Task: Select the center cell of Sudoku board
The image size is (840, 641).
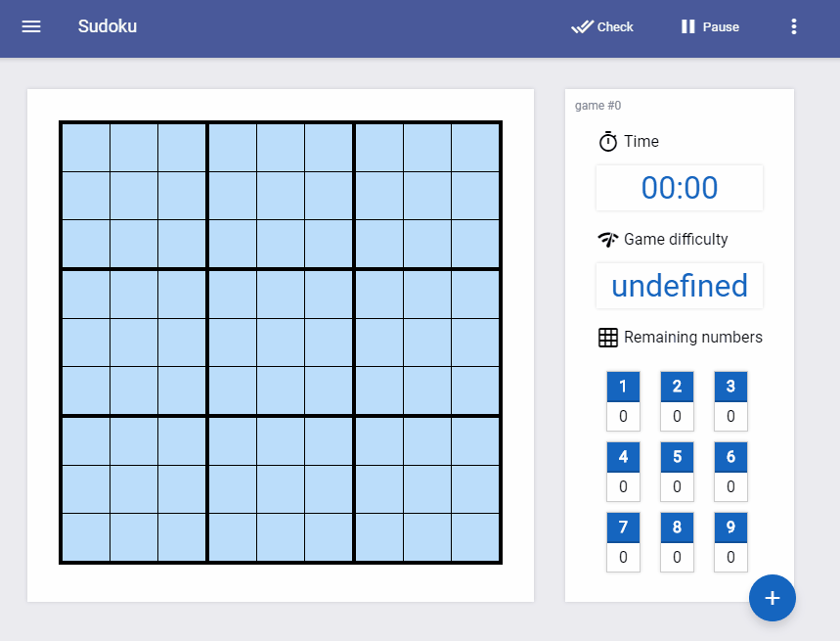Action: coord(281,343)
